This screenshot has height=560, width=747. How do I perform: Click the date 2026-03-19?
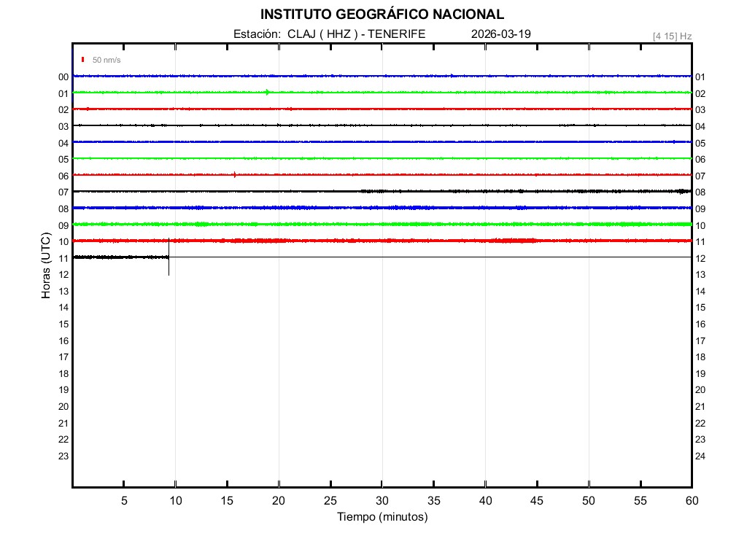click(501, 34)
